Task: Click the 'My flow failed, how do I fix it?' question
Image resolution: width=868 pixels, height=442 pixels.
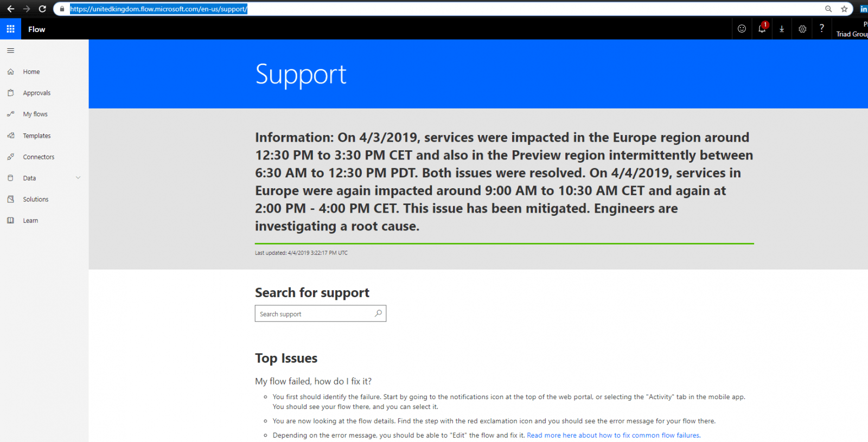Action: (313, 381)
